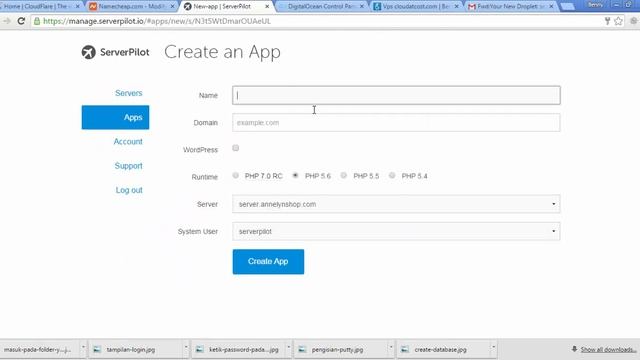Click the Gmail tab favicon

point(472,7)
